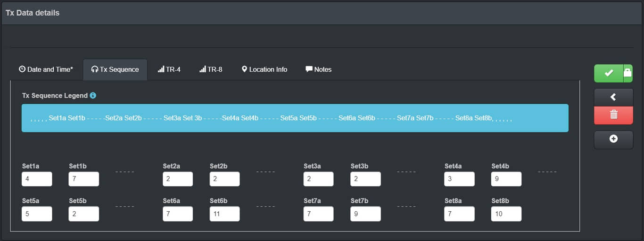The height and width of the screenshot is (241, 644).
Task: Open the Notes tab
Action: [319, 69]
